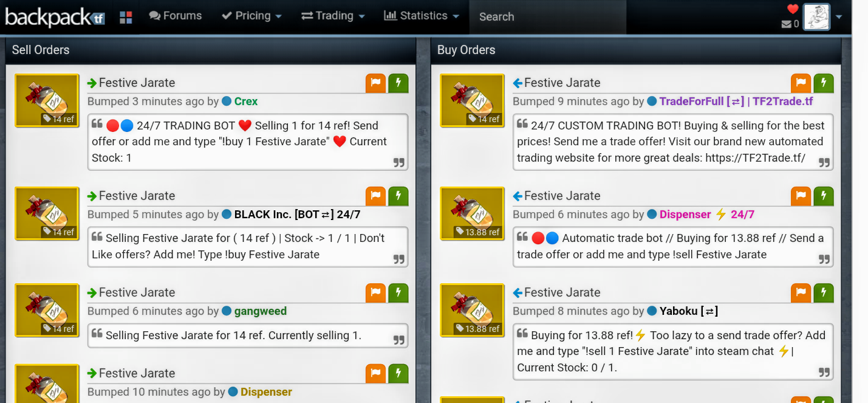Open gangweed's profile link
This screenshot has width=868, height=403.
pos(261,311)
